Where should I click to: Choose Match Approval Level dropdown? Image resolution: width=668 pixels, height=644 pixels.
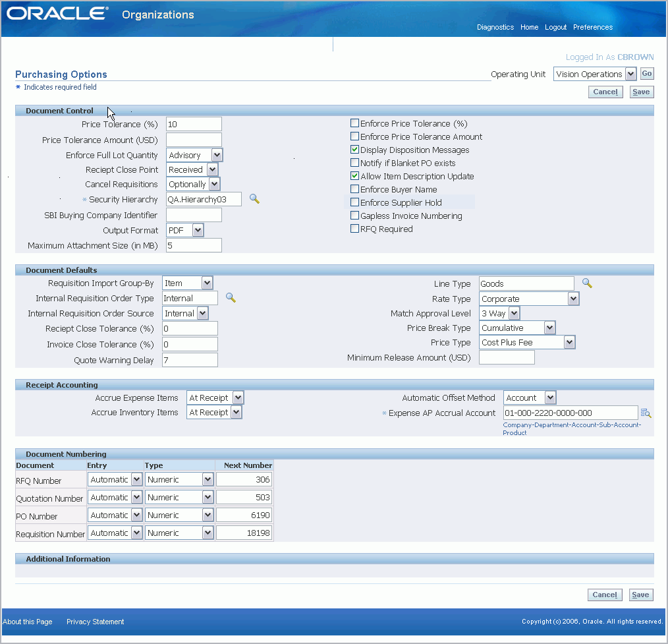pyautogui.click(x=499, y=313)
